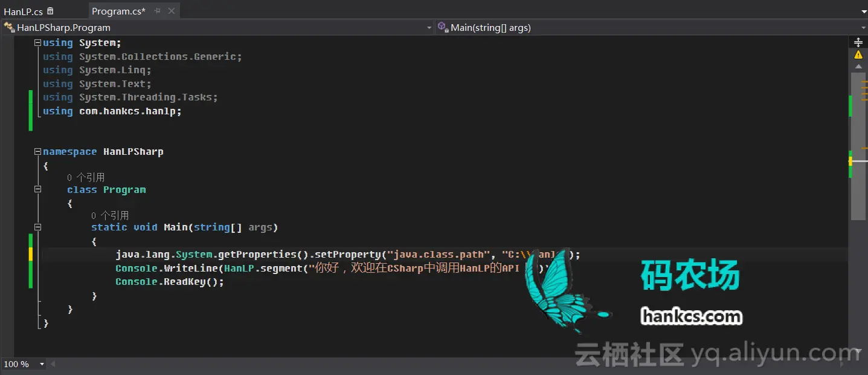Screen dimensions: 868x375
Task: Click the 'Program' class name in code
Action: pos(124,189)
